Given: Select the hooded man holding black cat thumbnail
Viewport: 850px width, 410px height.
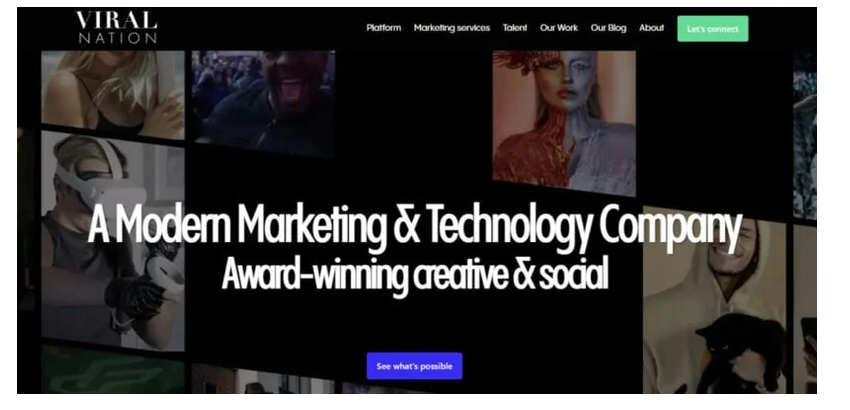Looking at the screenshot, I should coord(714,301).
